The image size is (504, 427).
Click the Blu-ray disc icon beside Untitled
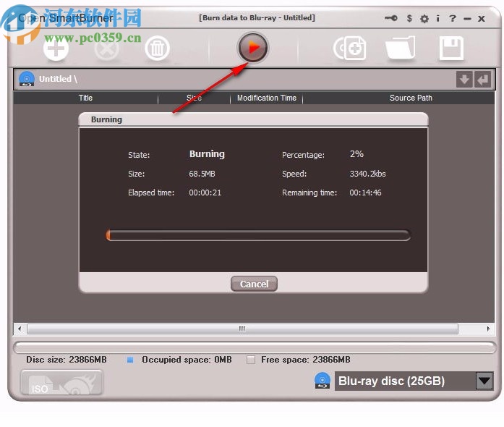point(27,79)
